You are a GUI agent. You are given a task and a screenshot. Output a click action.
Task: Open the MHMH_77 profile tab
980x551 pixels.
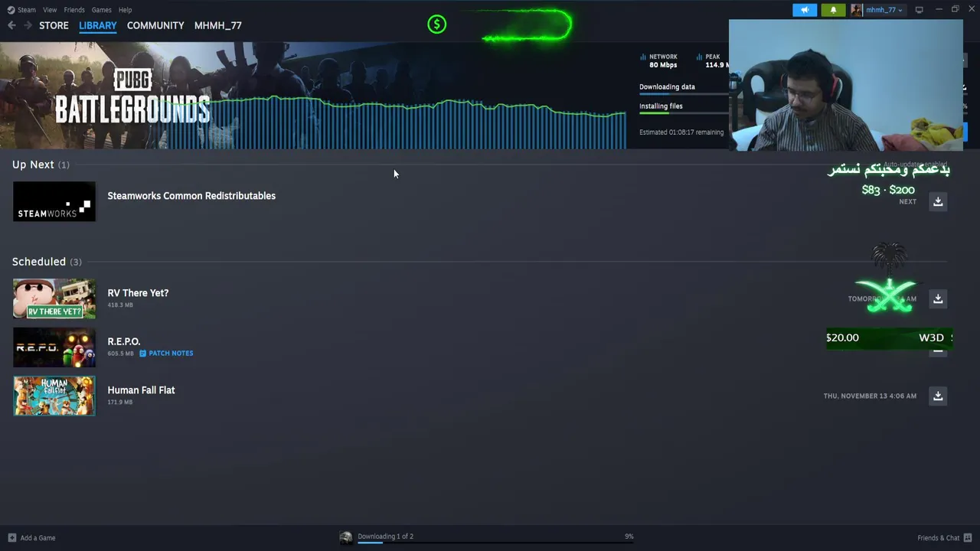click(x=217, y=25)
